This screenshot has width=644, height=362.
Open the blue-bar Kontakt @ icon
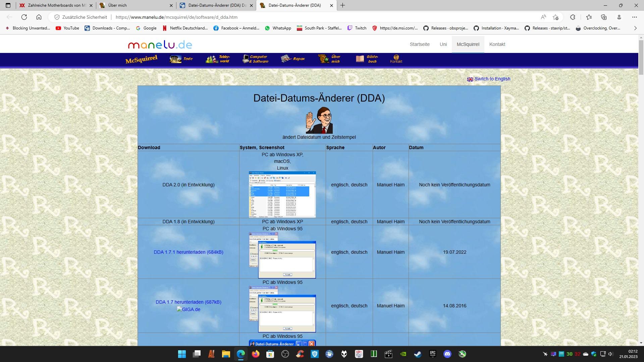click(x=396, y=59)
